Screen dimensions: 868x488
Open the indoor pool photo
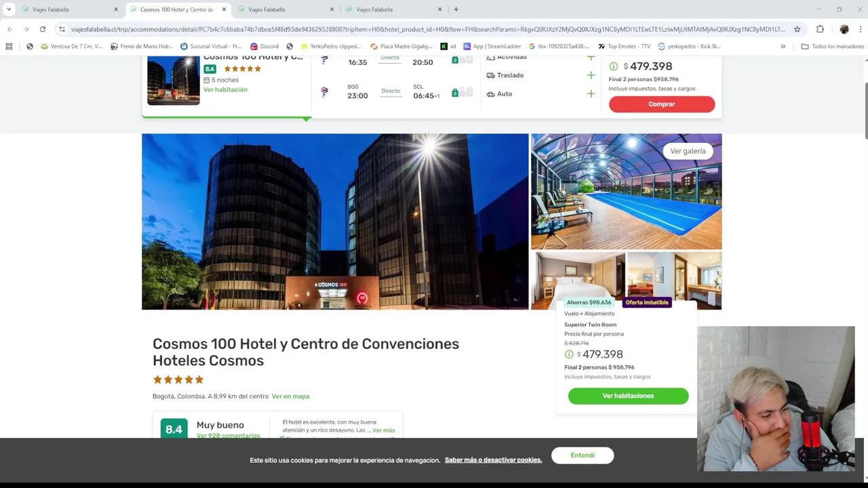(x=626, y=192)
